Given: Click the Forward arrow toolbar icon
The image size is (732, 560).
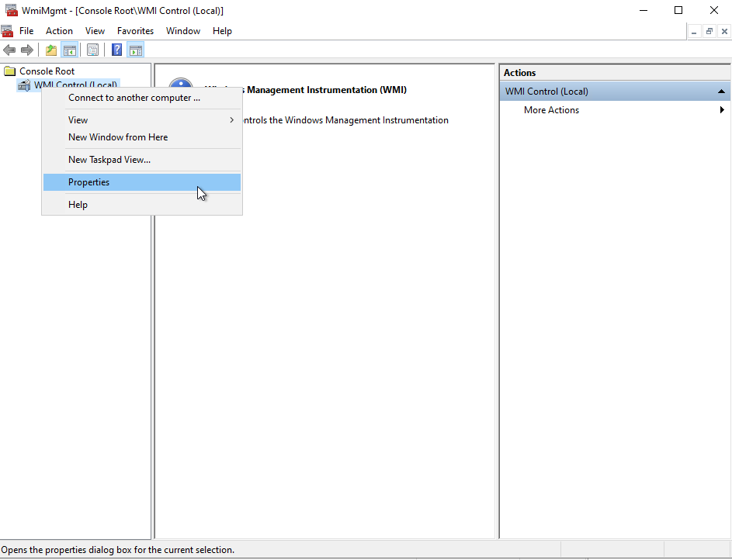Looking at the screenshot, I should [x=27, y=50].
